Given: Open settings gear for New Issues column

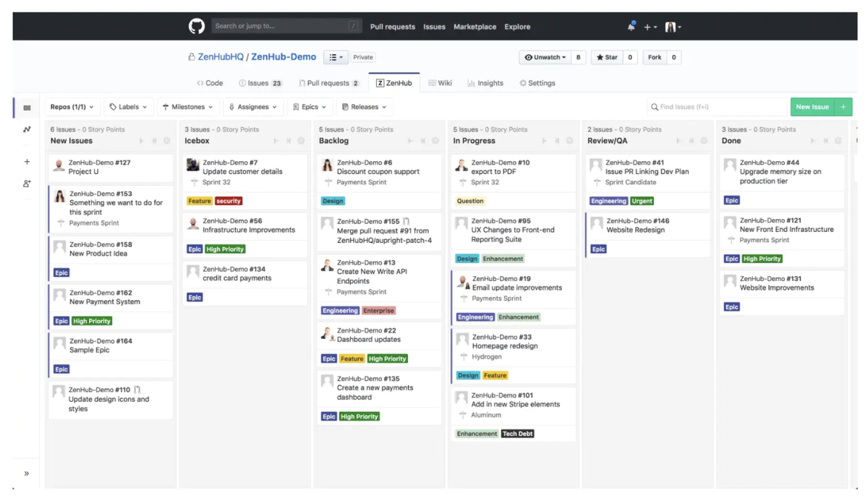Looking at the screenshot, I should [167, 141].
